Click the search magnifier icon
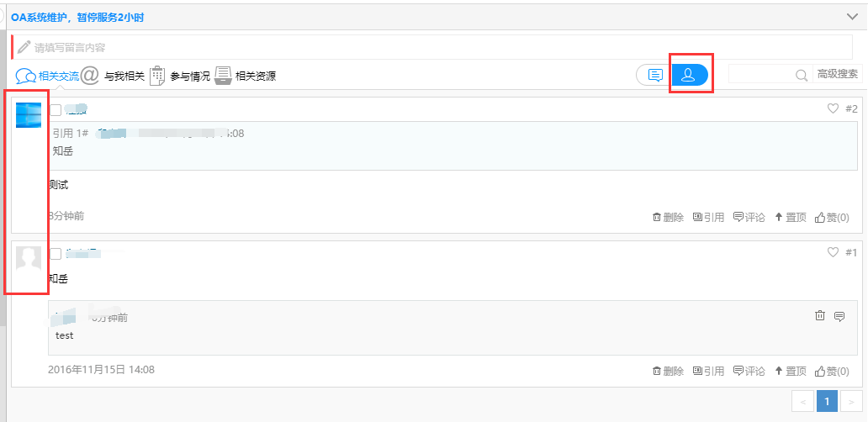Image resolution: width=868 pixels, height=422 pixels. click(x=802, y=75)
